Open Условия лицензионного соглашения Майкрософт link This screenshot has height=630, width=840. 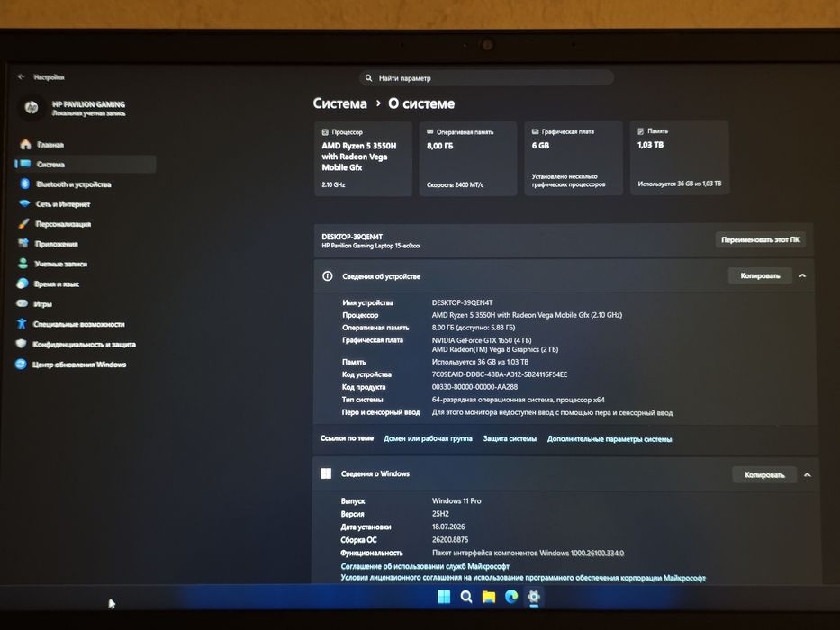pos(523,578)
